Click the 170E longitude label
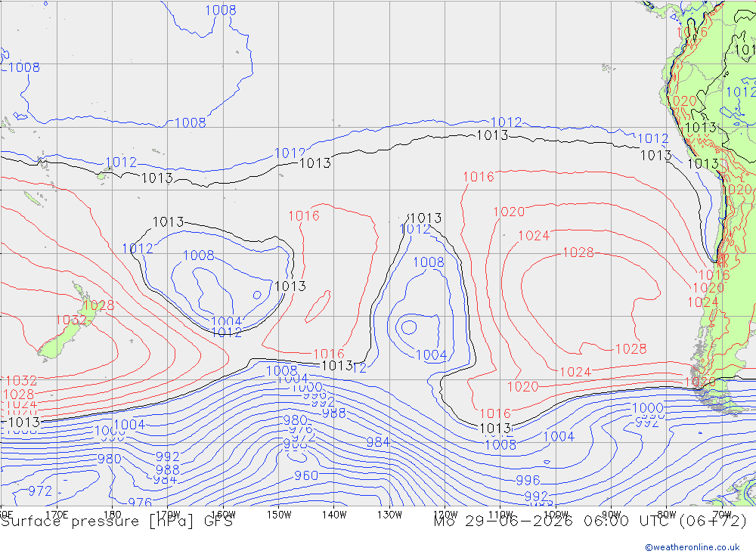Screen dimensions: 756x554 (57, 515)
